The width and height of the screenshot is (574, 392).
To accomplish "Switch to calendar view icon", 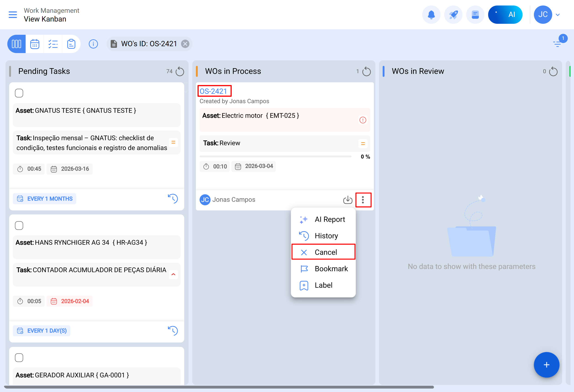I will click(x=35, y=44).
